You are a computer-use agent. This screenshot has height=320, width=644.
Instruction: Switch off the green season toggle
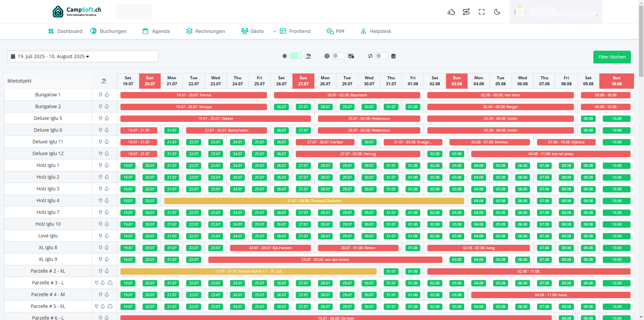pyautogui.click(x=296, y=56)
